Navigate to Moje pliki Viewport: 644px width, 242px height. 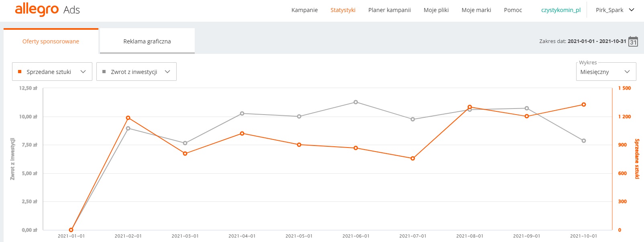point(436,10)
